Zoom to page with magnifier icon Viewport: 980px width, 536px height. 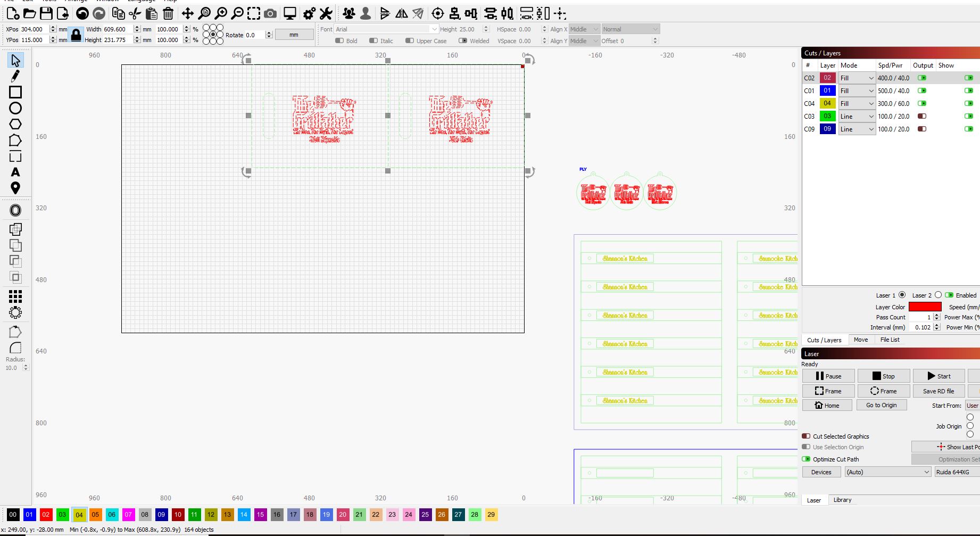pos(204,13)
